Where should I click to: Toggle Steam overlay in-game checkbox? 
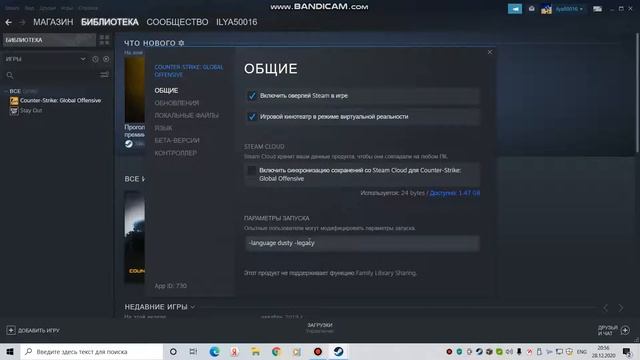coord(252,96)
